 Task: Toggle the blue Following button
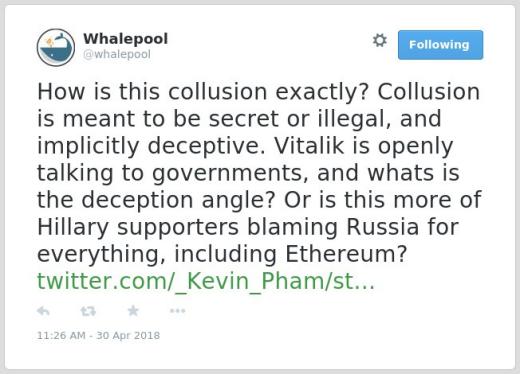tap(440, 45)
